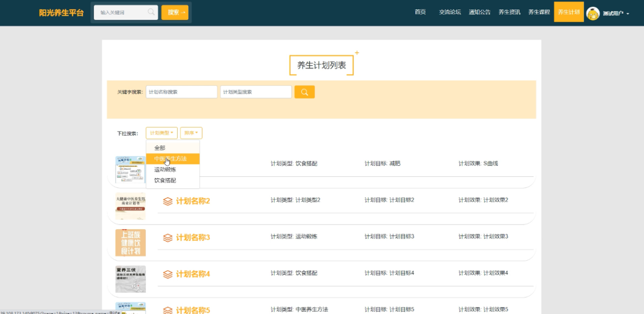
Task: Click text 计划目标: 减肥
Action: pos(382,164)
